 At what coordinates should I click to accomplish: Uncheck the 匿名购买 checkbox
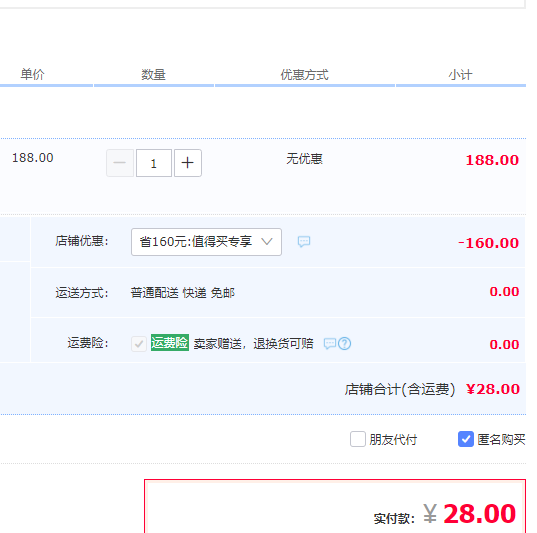click(x=466, y=439)
